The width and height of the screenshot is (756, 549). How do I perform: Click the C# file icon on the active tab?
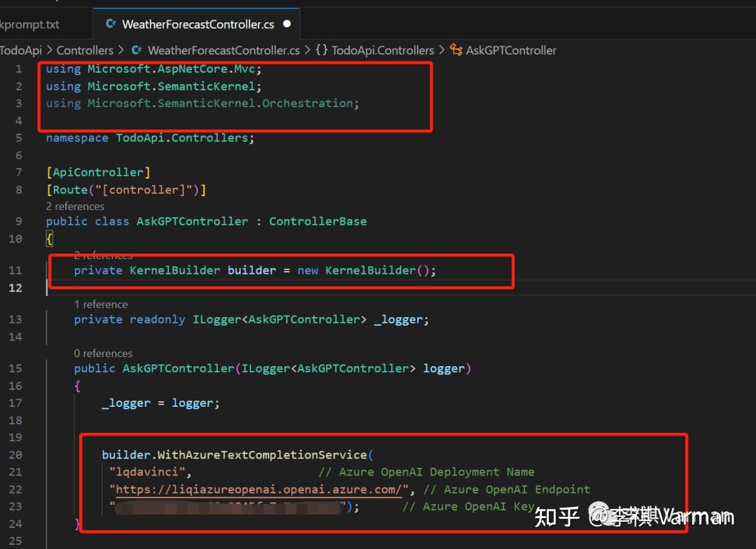(111, 24)
